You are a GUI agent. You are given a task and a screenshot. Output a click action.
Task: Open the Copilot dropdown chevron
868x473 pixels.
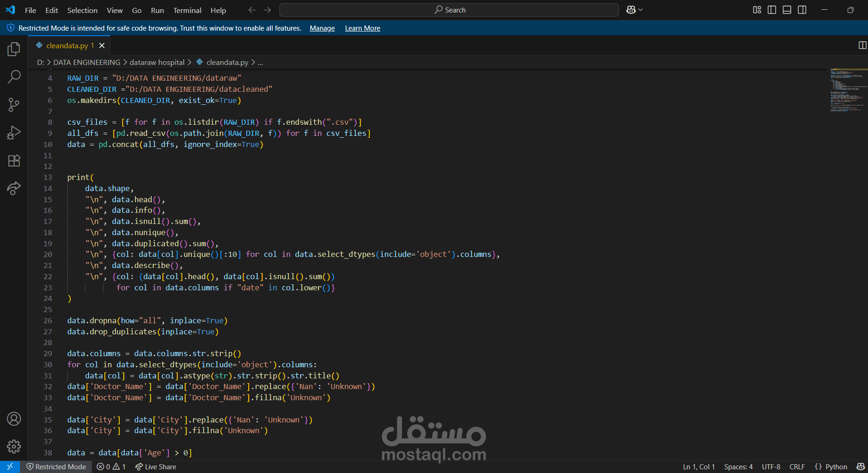pyautogui.click(x=641, y=10)
